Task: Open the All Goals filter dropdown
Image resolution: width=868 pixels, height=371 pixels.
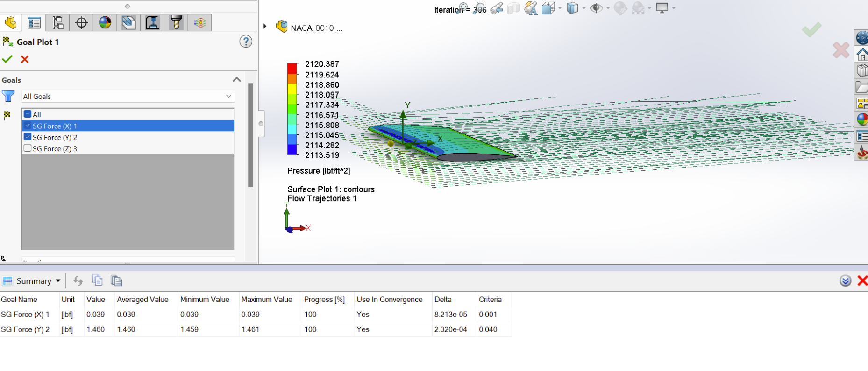Action: pyautogui.click(x=128, y=96)
